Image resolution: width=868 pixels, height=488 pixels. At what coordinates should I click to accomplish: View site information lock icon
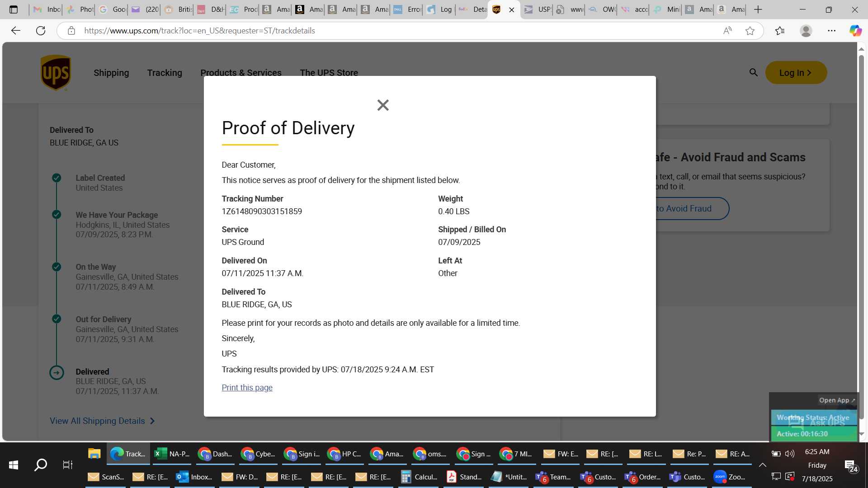pyautogui.click(x=71, y=31)
